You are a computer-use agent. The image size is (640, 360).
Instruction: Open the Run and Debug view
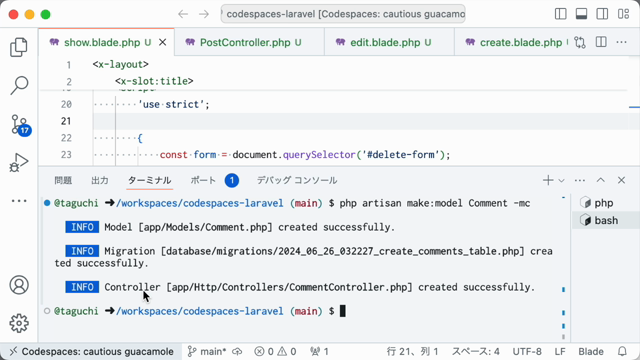[19, 162]
